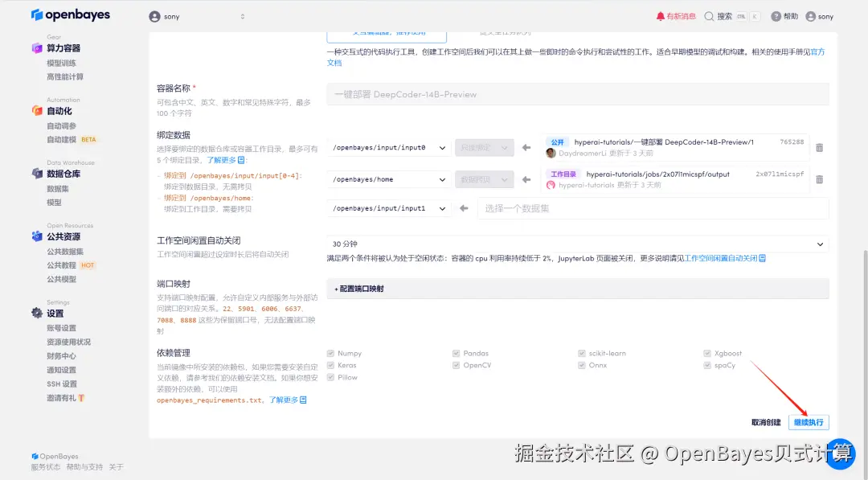Toggle the spaCy checkbox
Viewport: 868px width, 480px height.
click(x=707, y=365)
